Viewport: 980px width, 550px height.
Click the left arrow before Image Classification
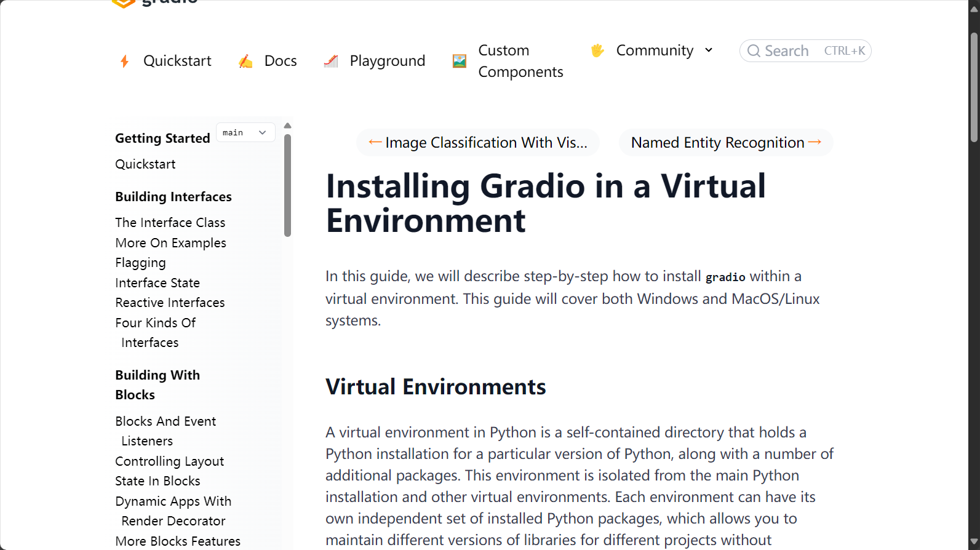[x=375, y=142]
